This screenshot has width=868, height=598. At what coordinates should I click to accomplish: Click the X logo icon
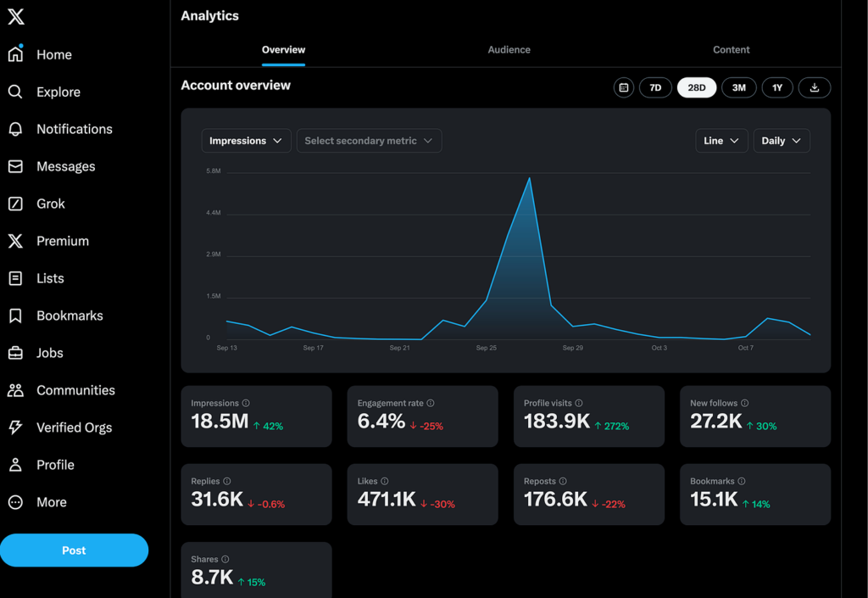[x=15, y=17]
